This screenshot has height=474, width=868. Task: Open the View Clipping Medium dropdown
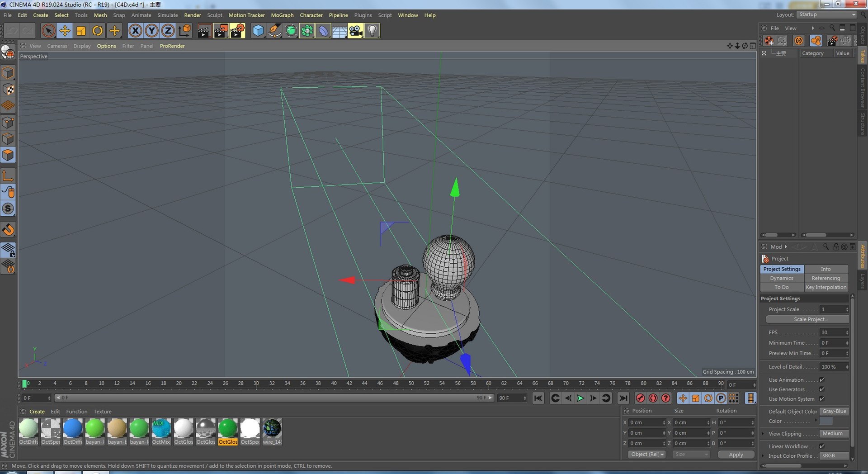pyautogui.click(x=834, y=434)
